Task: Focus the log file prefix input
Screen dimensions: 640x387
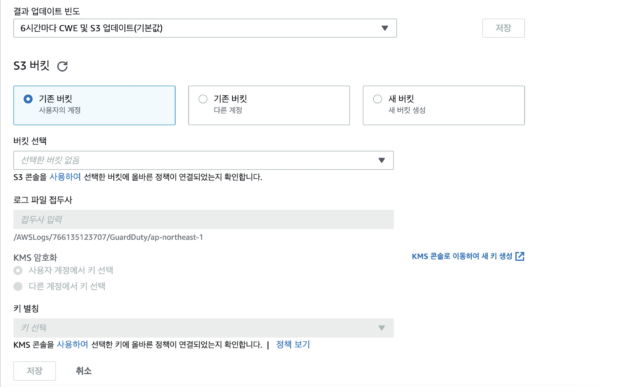Action: coord(203,220)
